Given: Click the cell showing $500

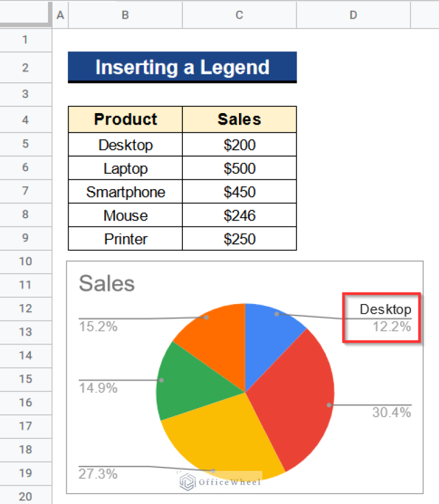Looking at the screenshot, I should 239,168.
